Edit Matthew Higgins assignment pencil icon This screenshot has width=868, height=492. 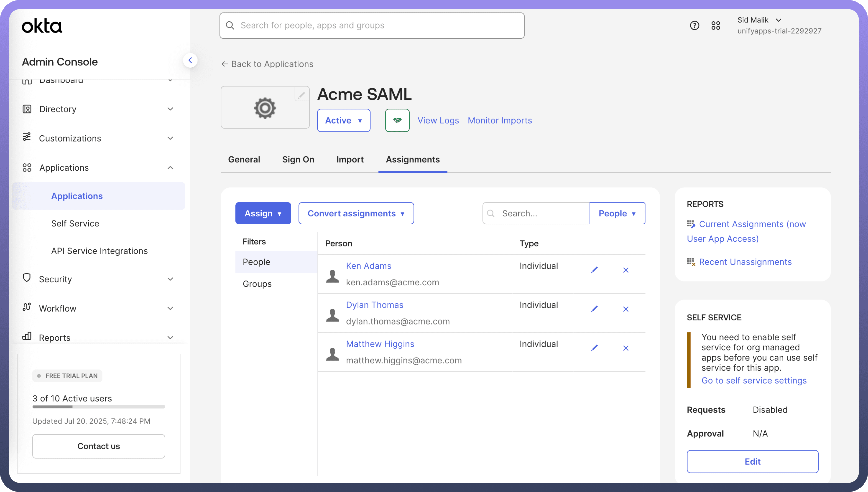[594, 348]
